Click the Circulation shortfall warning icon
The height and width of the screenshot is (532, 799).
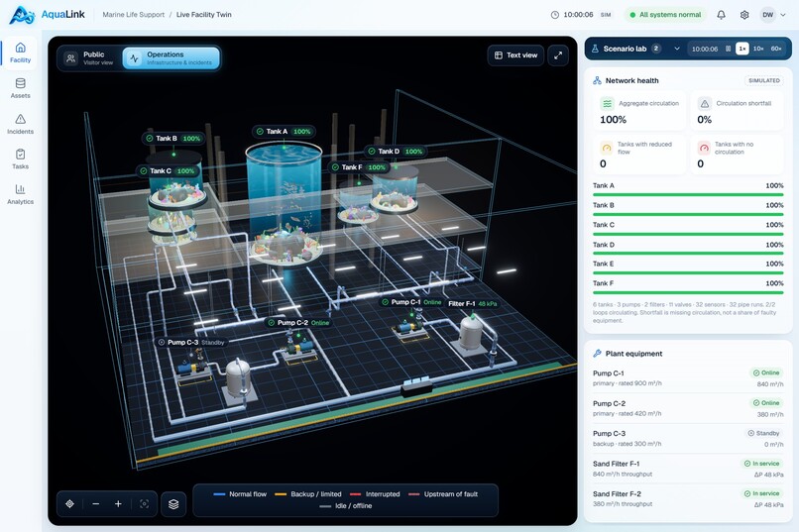[704, 104]
